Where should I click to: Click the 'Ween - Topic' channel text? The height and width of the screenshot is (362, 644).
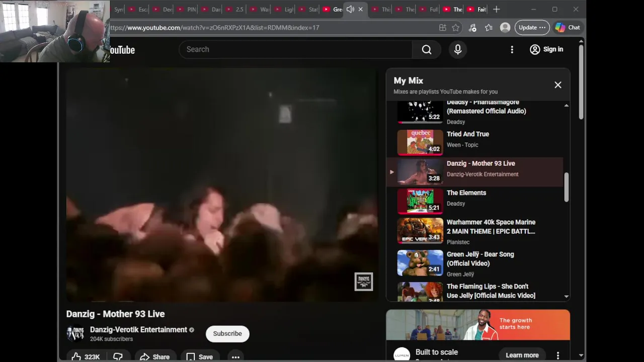click(x=462, y=145)
